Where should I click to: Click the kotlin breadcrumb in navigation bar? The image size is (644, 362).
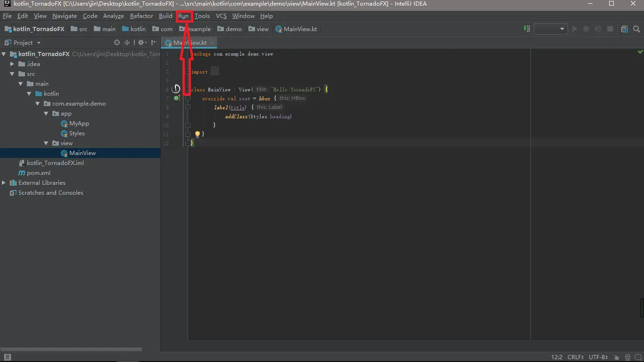coord(134,29)
